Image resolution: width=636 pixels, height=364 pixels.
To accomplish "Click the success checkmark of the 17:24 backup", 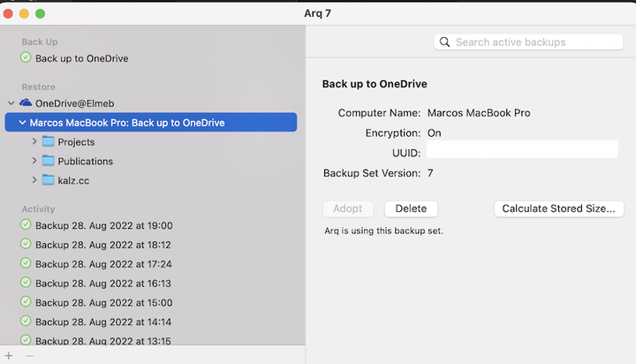I will tap(26, 263).
